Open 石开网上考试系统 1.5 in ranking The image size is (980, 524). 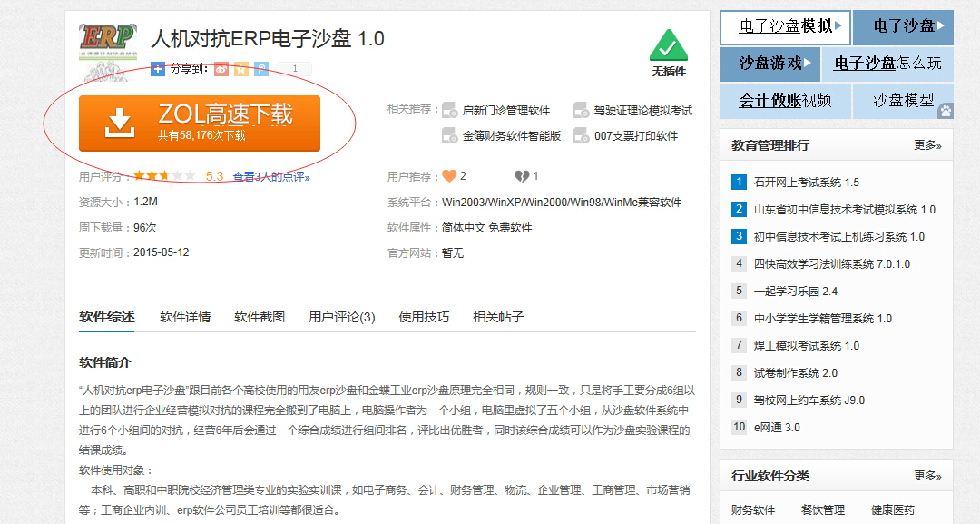pyautogui.click(x=806, y=183)
